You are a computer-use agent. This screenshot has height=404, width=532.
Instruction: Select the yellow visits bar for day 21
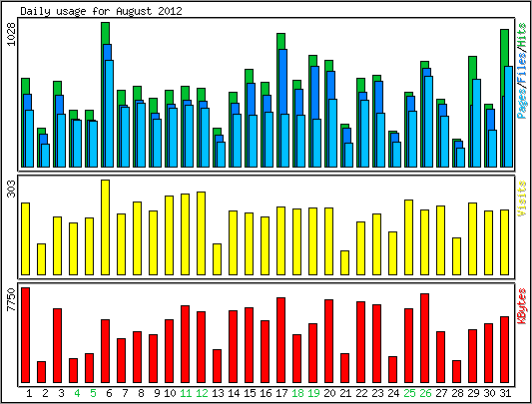(x=344, y=262)
